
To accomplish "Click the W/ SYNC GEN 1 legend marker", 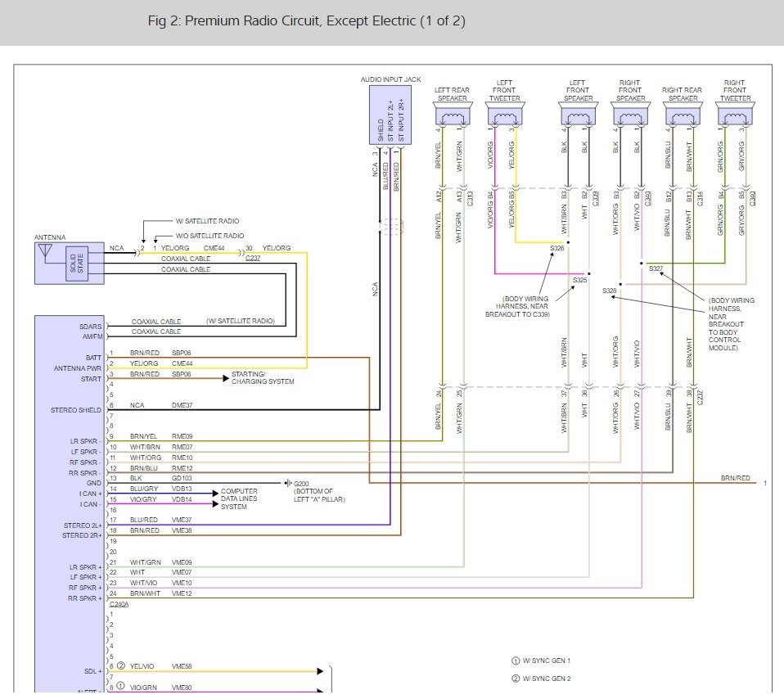I will point(516,661).
